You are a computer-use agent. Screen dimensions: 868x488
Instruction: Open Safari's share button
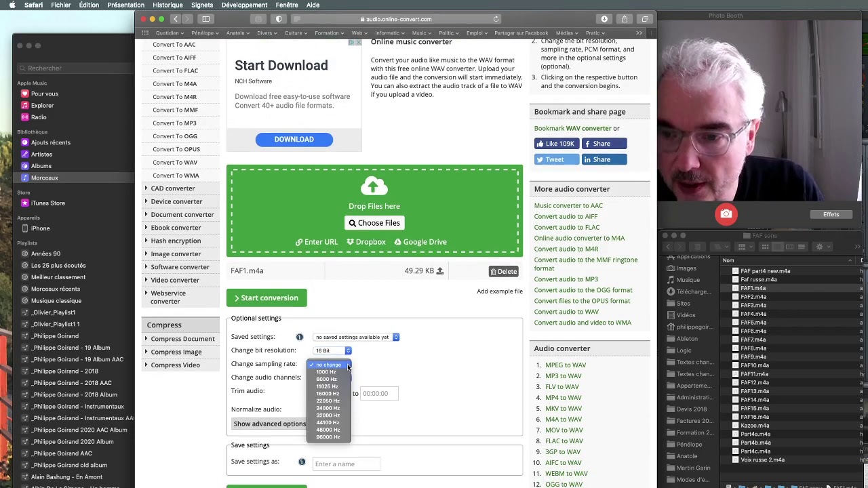[x=625, y=19]
